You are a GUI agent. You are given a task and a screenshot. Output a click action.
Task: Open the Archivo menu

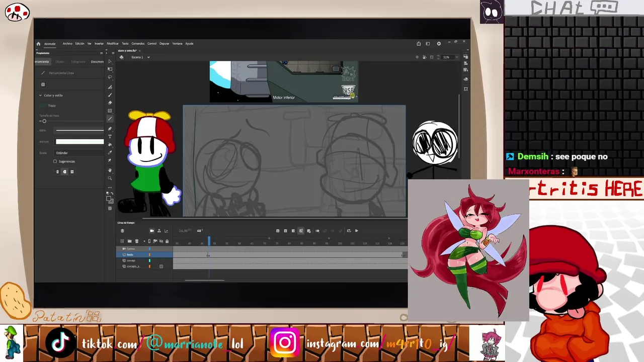[x=67, y=44]
